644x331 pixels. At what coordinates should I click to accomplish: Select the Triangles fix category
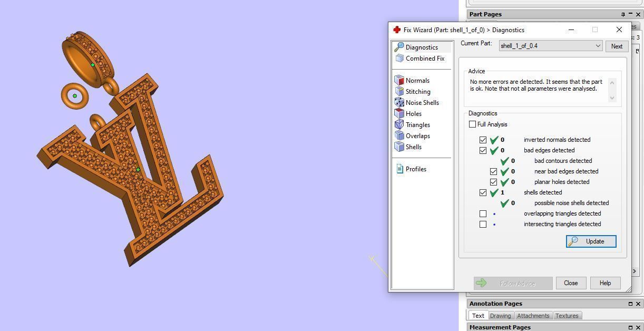coord(418,125)
